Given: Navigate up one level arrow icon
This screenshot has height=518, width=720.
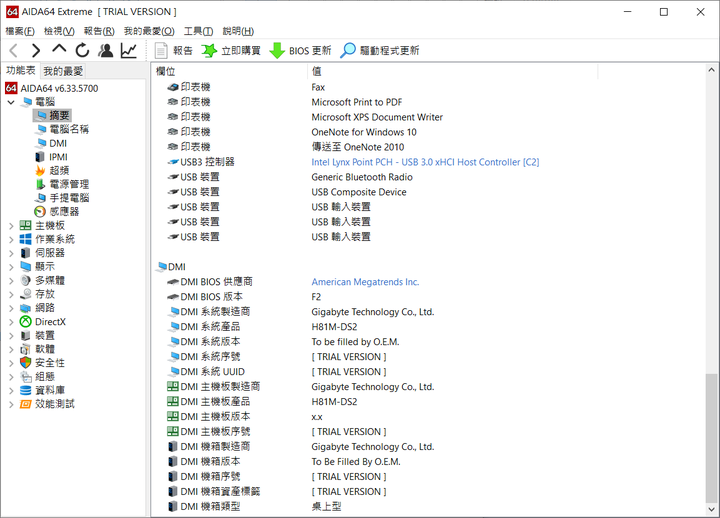Looking at the screenshot, I should [x=59, y=49].
